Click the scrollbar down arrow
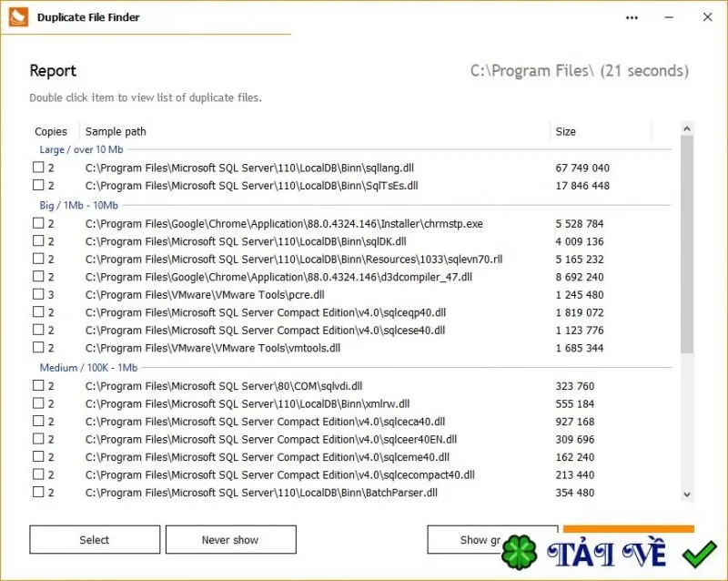 click(687, 494)
